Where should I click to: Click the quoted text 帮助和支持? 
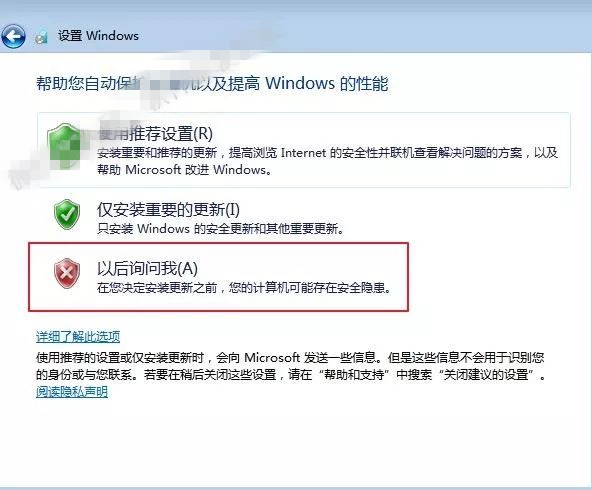tap(352, 375)
